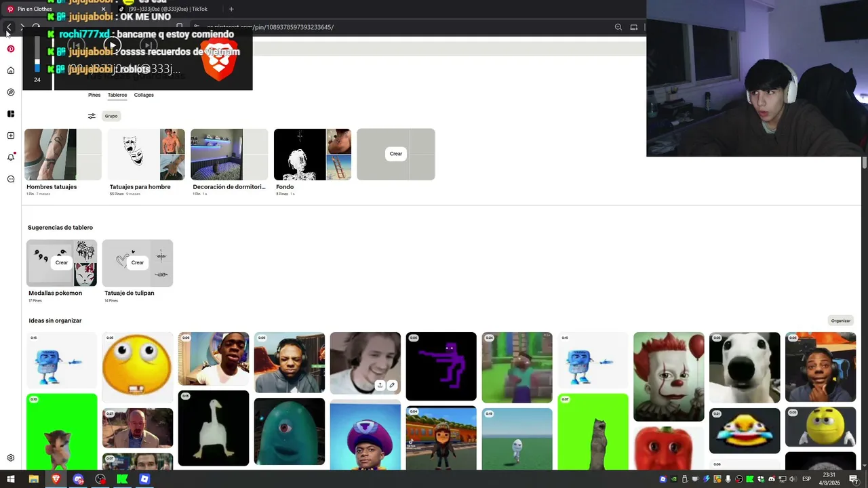This screenshot has height=488, width=868.
Task: Open the teal one-eyed monster pin
Action: [290, 432]
